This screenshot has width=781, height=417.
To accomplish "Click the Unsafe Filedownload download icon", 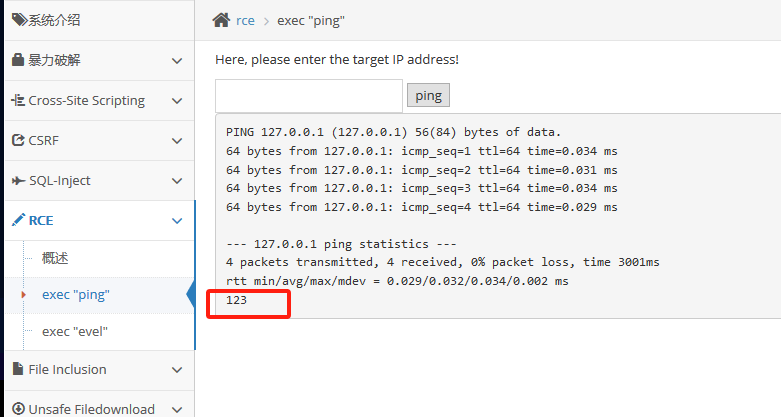I will (x=18, y=409).
